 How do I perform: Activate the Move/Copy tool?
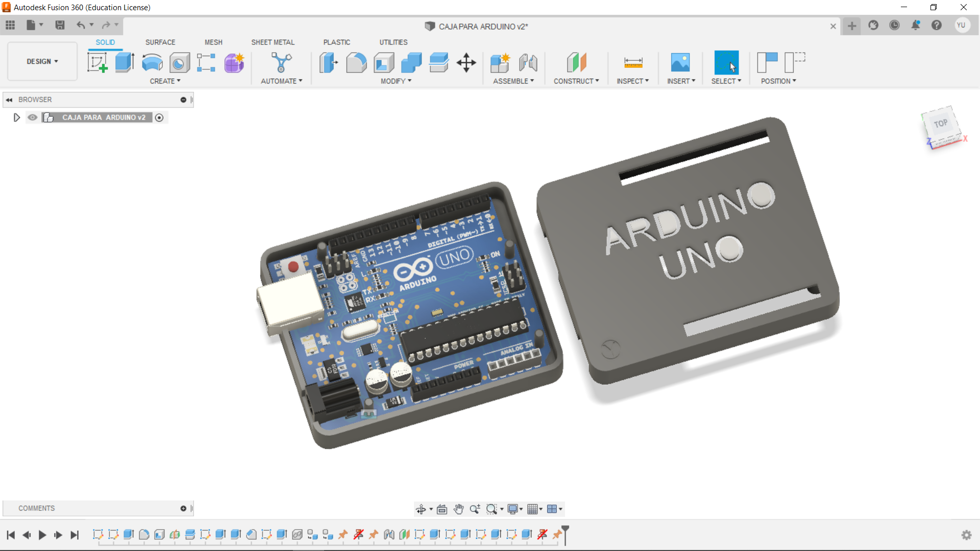click(x=466, y=62)
